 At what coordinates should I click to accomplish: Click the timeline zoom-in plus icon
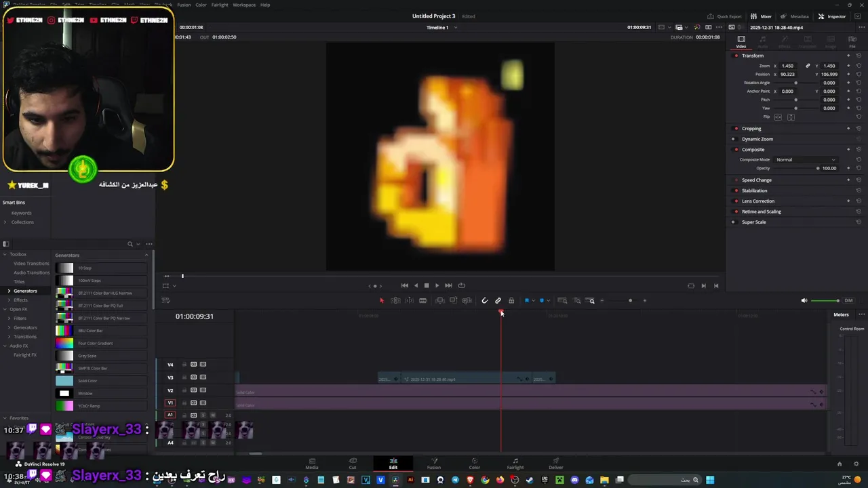click(644, 300)
